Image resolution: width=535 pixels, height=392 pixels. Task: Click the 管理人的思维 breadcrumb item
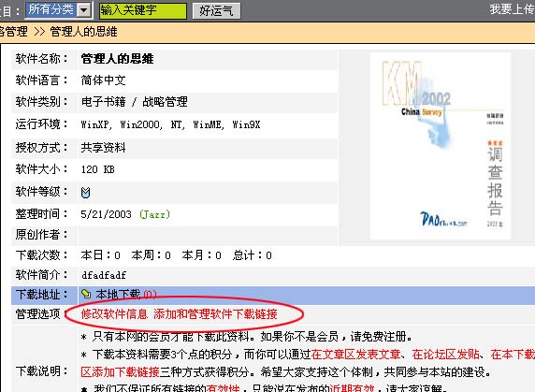coord(84,32)
